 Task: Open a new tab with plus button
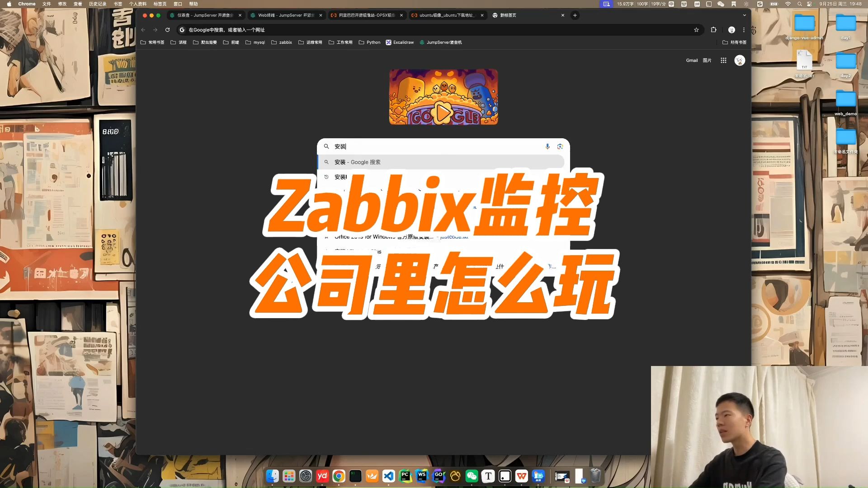(575, 15)
